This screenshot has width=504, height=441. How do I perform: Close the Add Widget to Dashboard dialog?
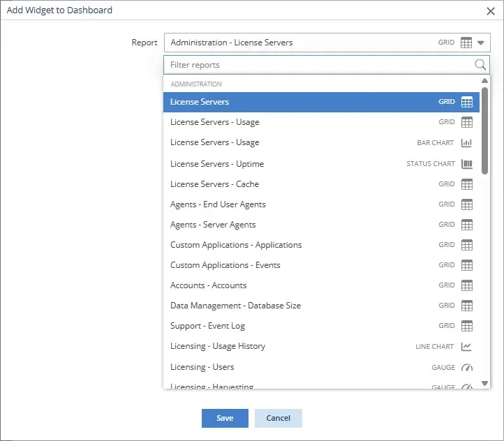click(x=491, y=11)
